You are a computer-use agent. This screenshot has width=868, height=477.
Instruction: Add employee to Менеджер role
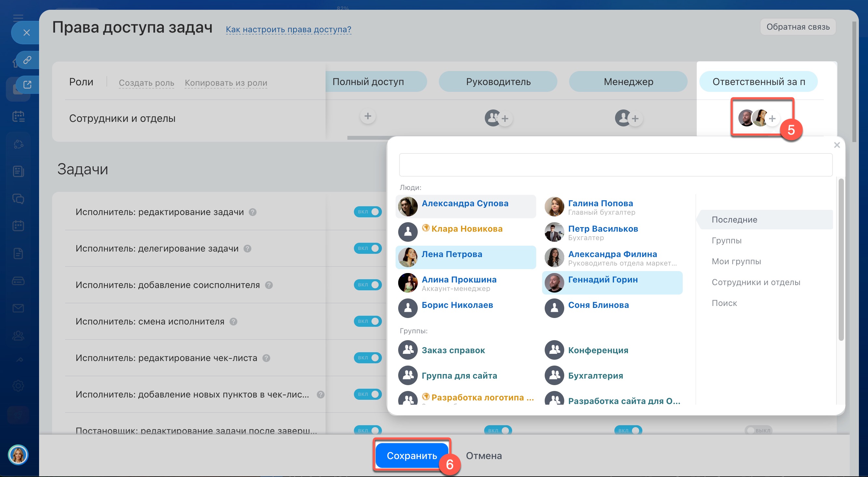(x=635, y=119)
